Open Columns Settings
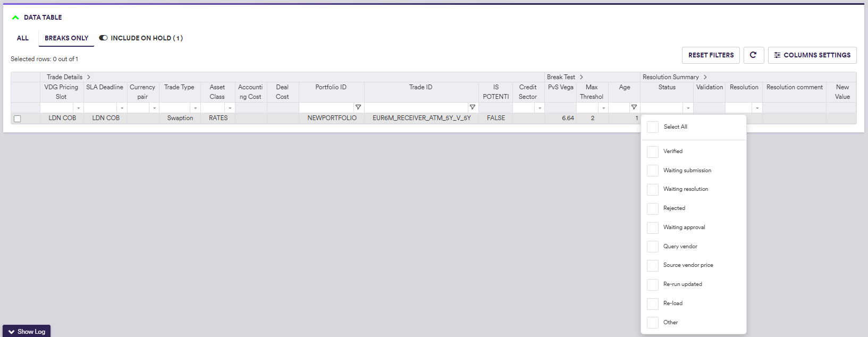 (x=812, y=55)
